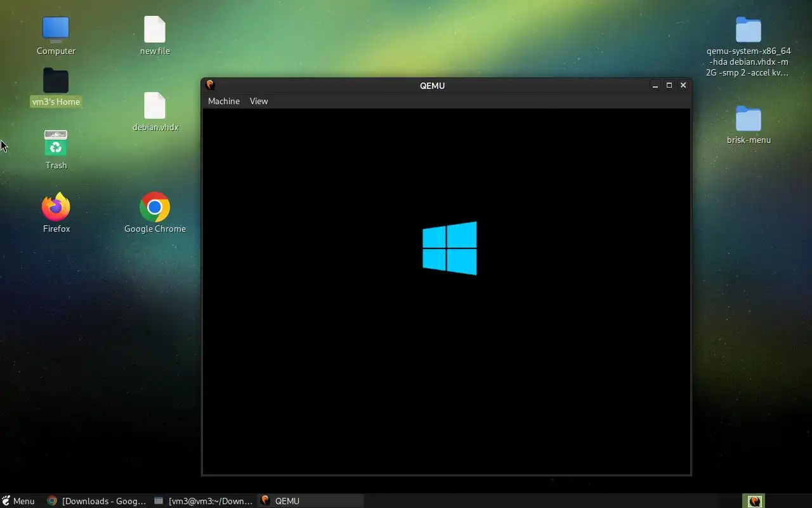This screenshot has height=508, width=812.
Task: Click the QEMU icon in the title bar
Action: (211, 85)
